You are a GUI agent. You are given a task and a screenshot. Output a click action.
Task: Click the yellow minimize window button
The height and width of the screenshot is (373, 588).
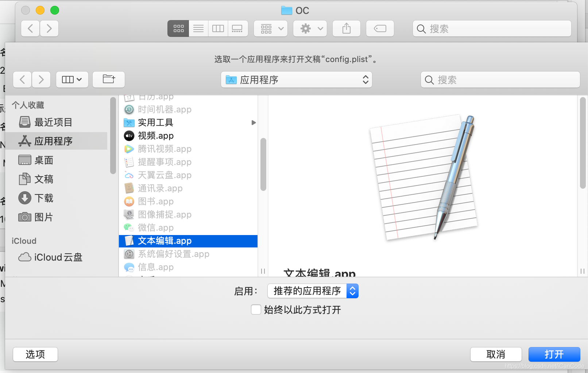(x=40, y=10)
